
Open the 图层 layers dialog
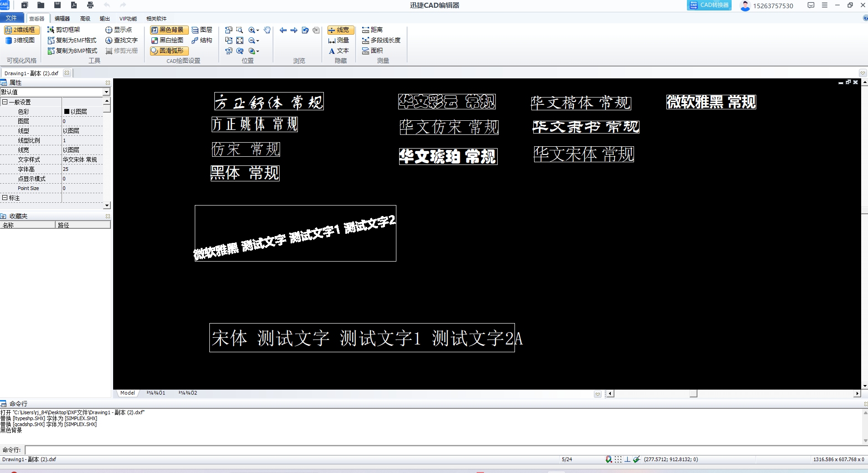coord(202,30)
